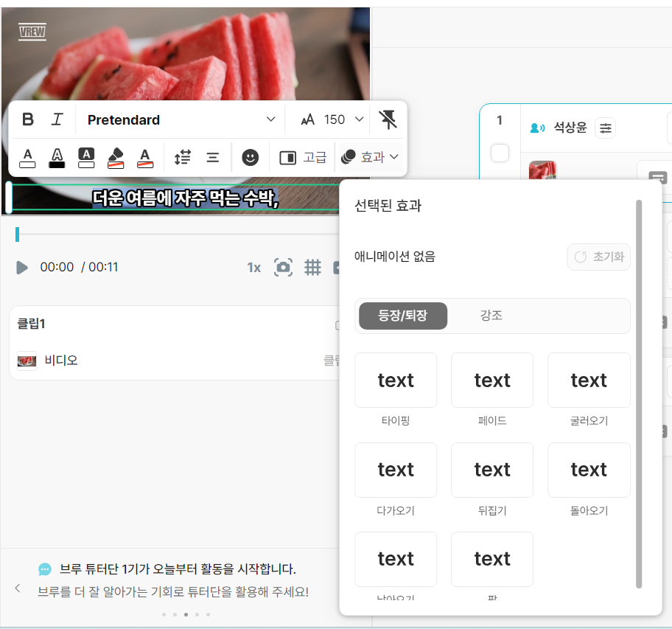
Task: Open advanced 고급 settings
Action: [303, 157]
